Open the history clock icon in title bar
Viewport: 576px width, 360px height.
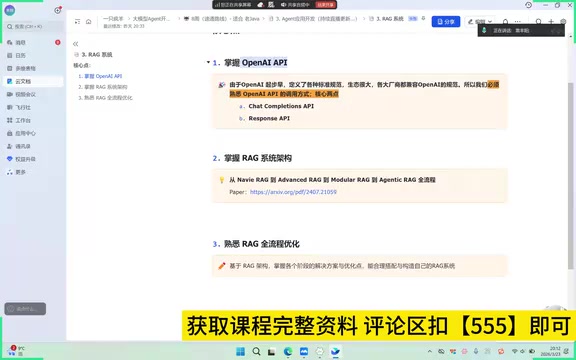(528, 5)
